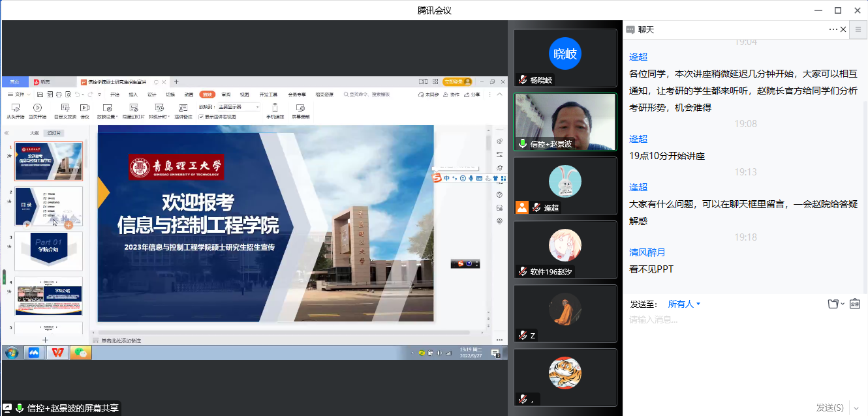Image resolution: width=868 pixels, height=416 pixels.
Task: Toggle 显示演讲者视图 checkbox
Action: point(201,117)
